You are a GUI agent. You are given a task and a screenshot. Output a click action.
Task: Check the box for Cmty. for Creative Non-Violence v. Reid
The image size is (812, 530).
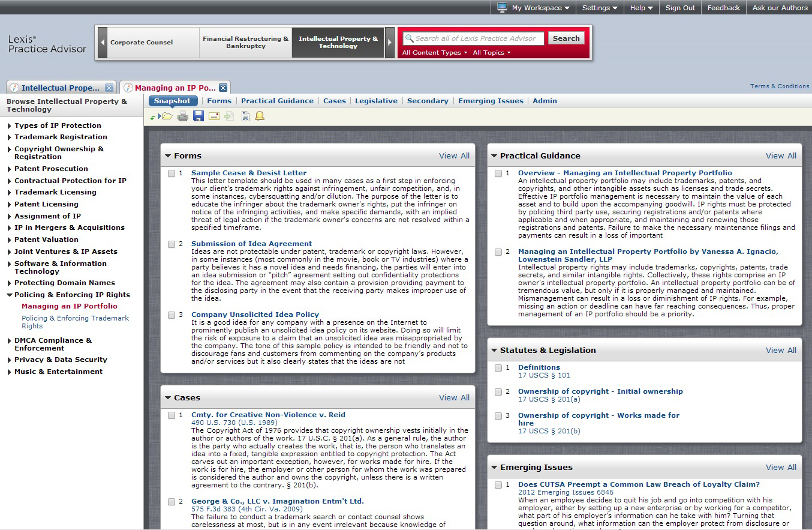[x=172, y=415]
